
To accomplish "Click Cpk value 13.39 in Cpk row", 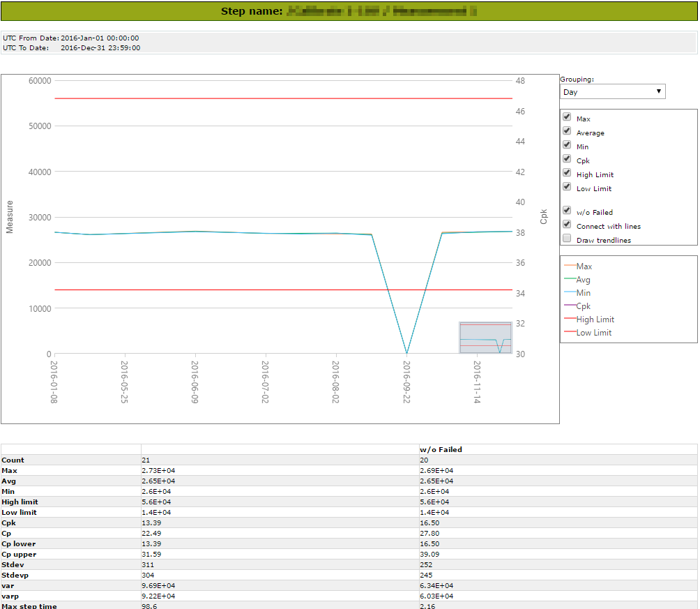I will (x=151, y=522).
